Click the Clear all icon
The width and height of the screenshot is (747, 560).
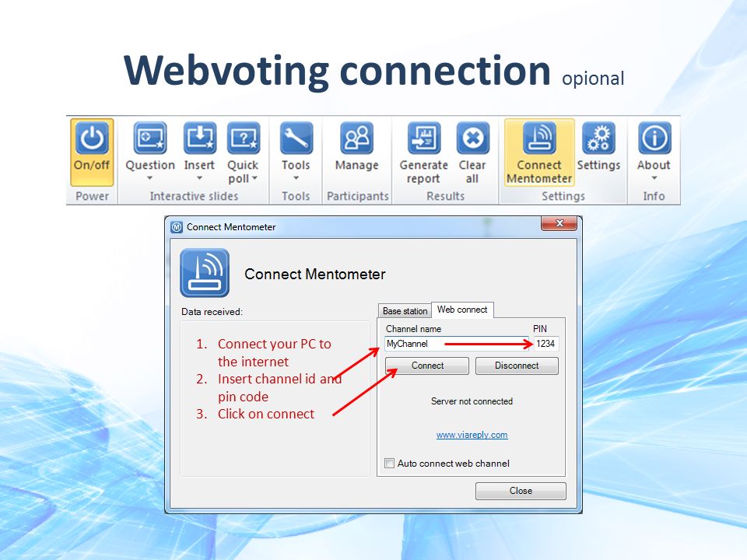(472, 138)
